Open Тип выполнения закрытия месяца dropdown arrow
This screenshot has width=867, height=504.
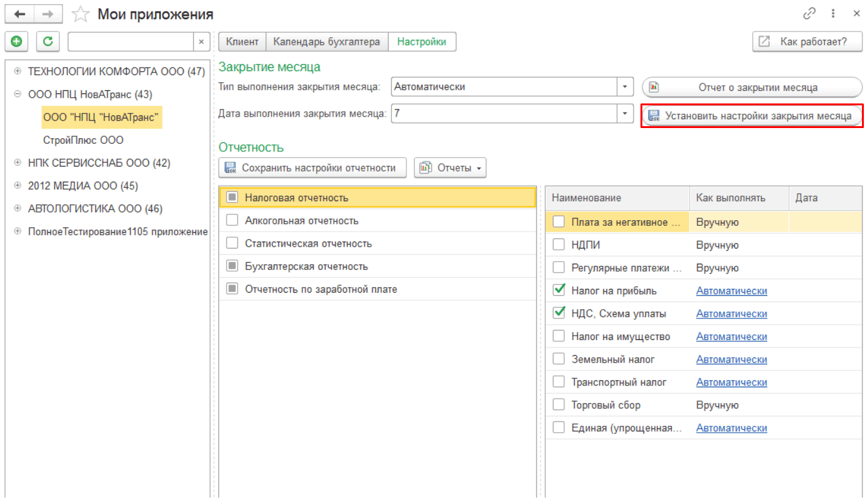click(x=625, y=87)
